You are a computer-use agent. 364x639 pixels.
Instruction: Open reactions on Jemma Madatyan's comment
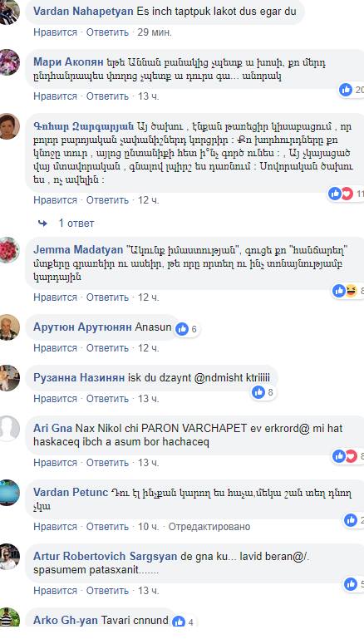click(345, 291)
